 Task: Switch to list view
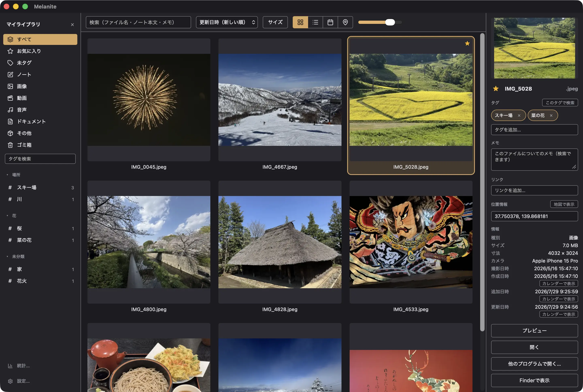pyautogui.click(x=315, y=22)
